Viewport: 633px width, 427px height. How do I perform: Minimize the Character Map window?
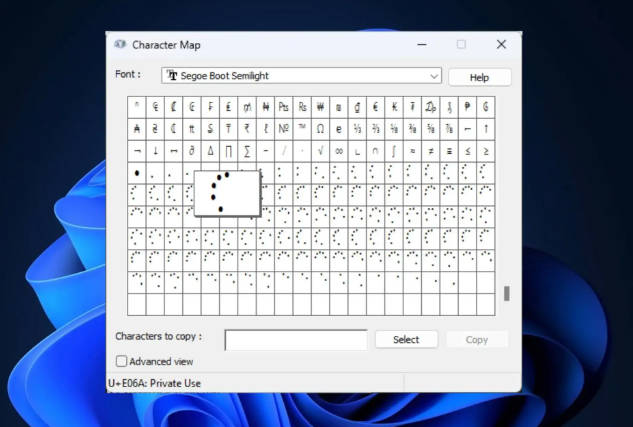(422, 44)
